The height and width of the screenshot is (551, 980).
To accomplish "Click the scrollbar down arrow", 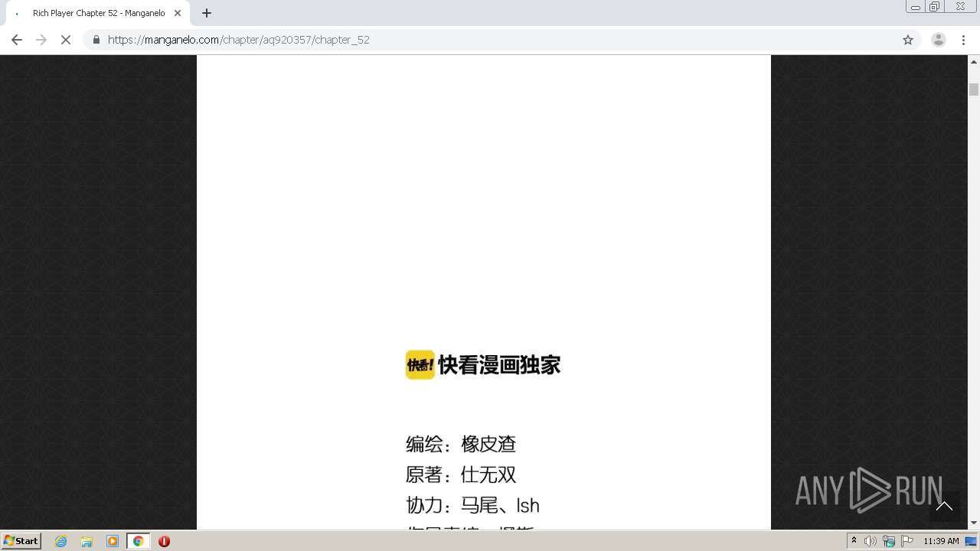I will tap(974, 523).
